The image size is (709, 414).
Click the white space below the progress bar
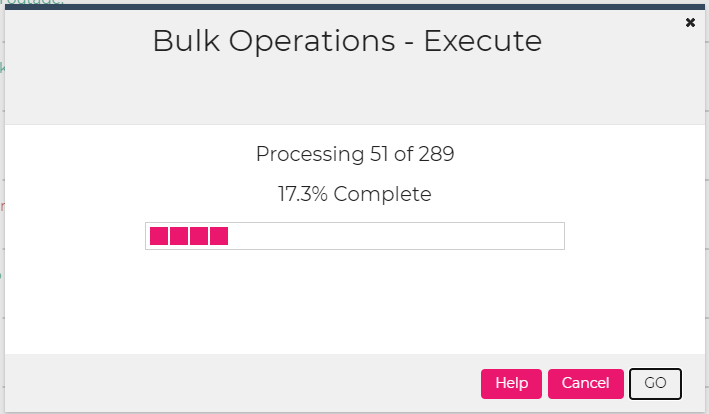(354, 300)
